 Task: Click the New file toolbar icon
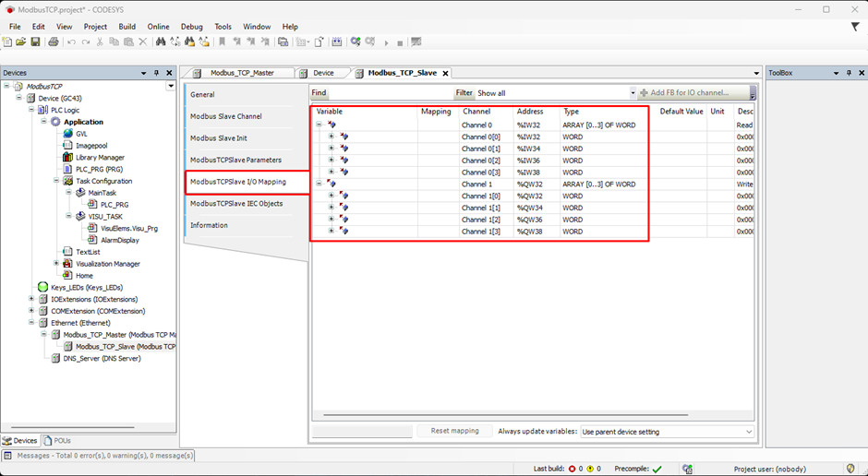click(7, 42)
